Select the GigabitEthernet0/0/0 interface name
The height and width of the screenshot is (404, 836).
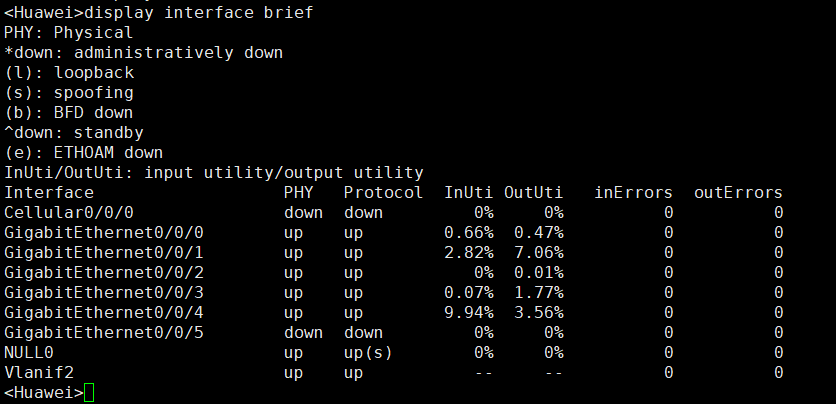point(104,232)
